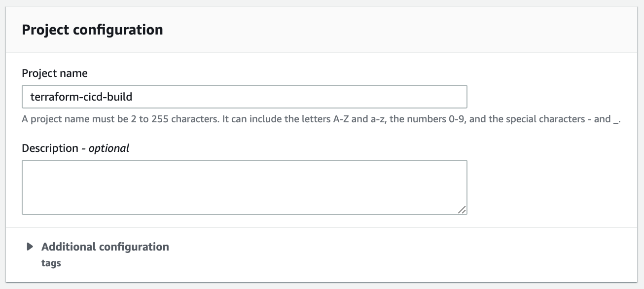
Task: Click the Project name field label
Action: click(x=55, y=73)
